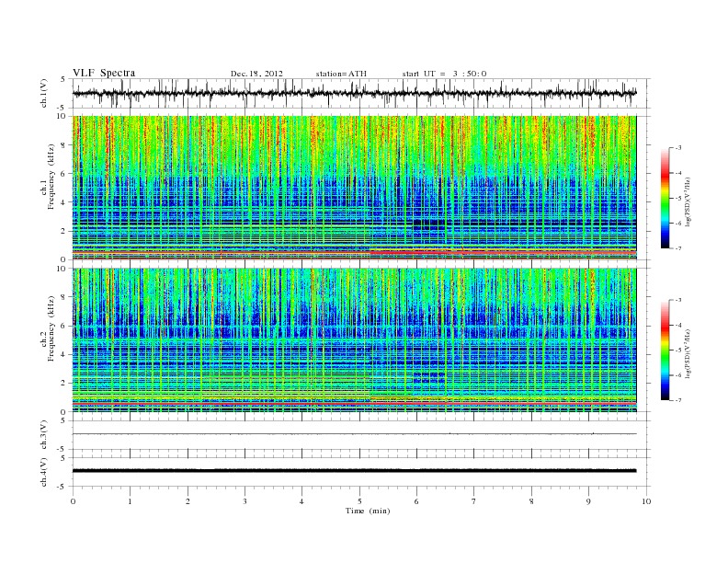The image size is (728, 563).
Task: Click inside the ch.1 spectrogram panel
Action: coord(355,188)
